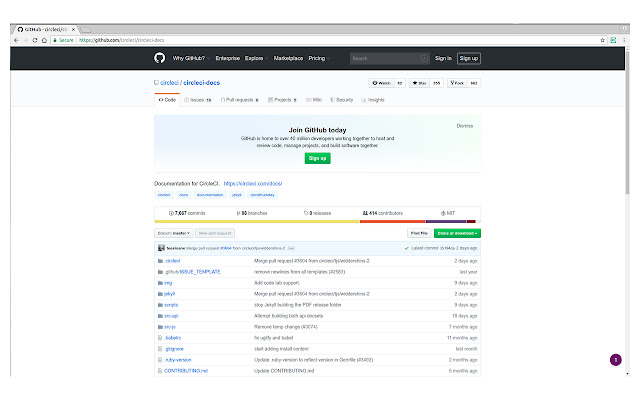Image resolution: width=640 pixels, height=400 pixels.
Task: Expand the latest commit message ellipsis
Action: [x=291, y=248]
